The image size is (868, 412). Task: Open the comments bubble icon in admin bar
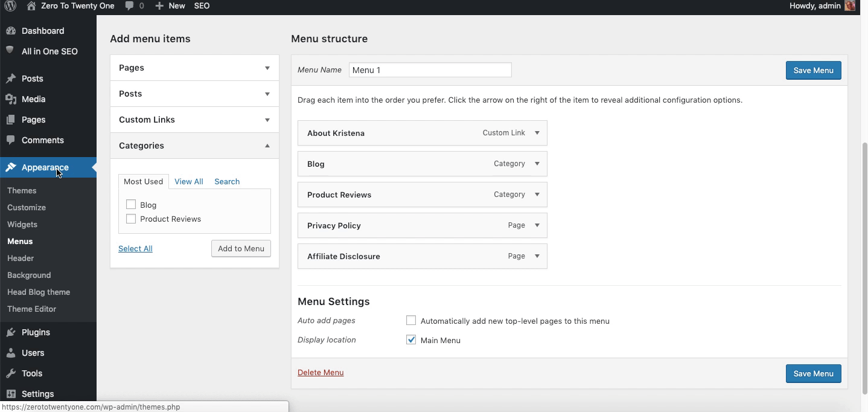[129, 6]
